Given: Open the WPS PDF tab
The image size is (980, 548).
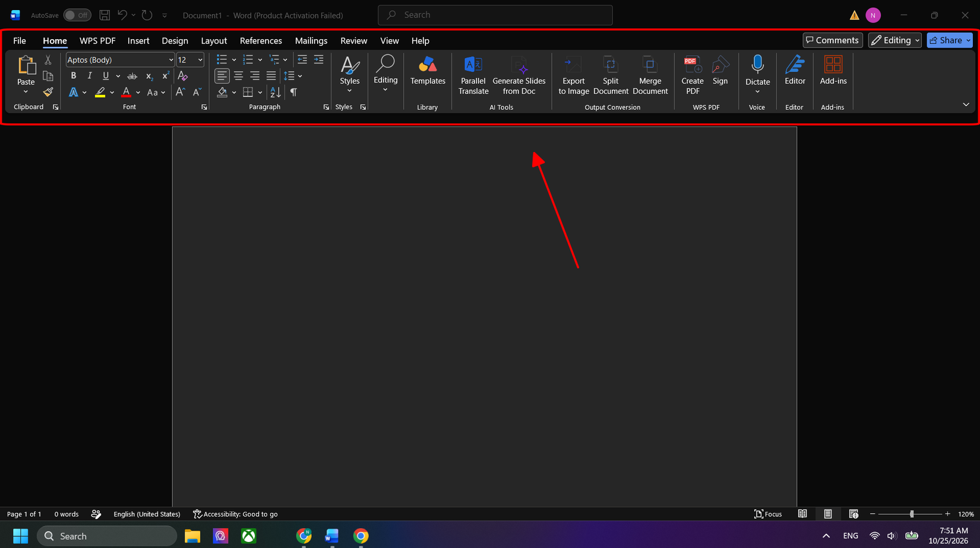Looking at the screenshot, I should 97,41.
